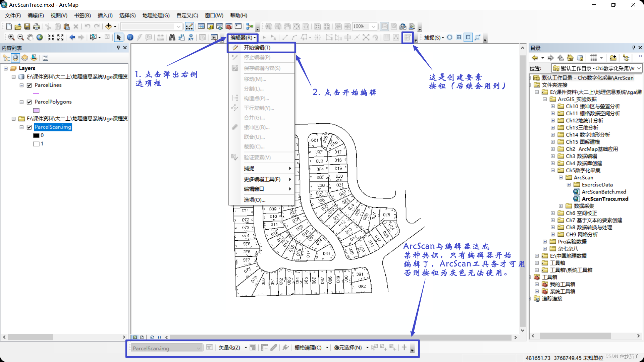Switch to layout view at map bottom
This screenshot has height=362, width=644.
tap(142, 337)
